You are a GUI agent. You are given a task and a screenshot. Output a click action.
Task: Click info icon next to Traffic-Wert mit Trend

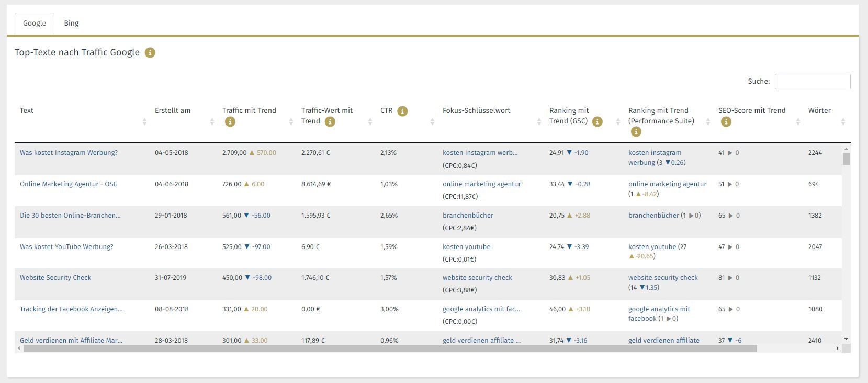(x=330, y=122)
